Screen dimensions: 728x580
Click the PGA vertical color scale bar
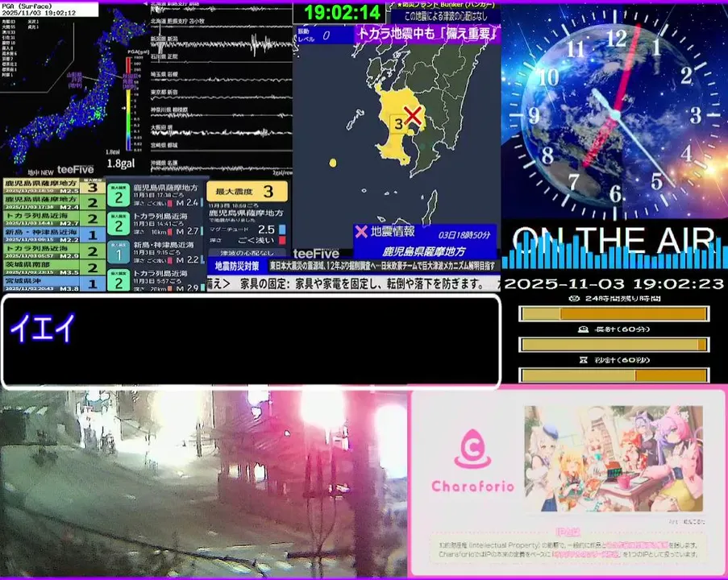click(x=128, y=103)
